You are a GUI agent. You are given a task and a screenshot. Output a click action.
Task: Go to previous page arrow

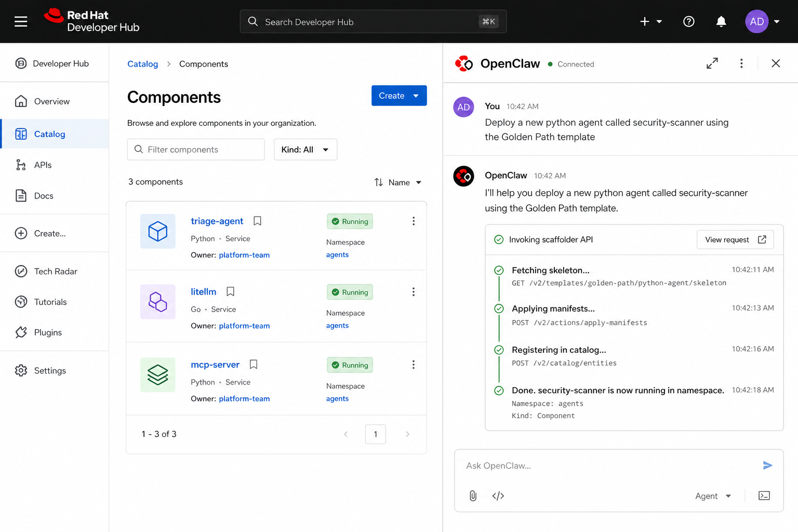click(x=346, y=434)
